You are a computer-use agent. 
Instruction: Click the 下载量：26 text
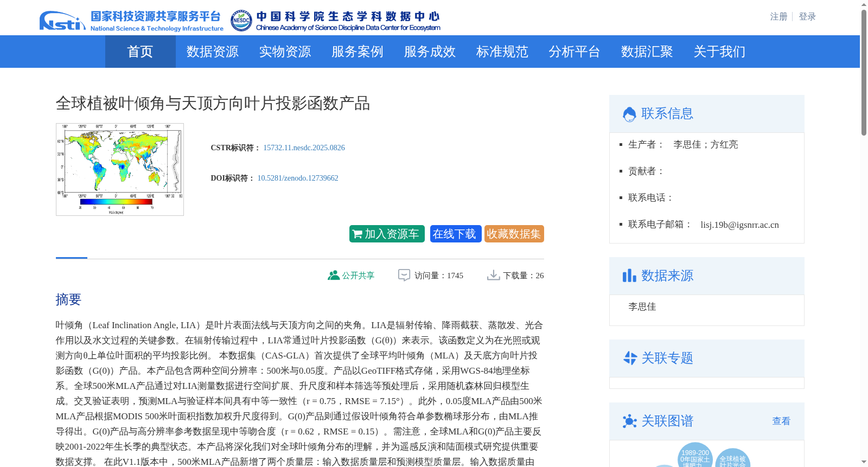tap(524, 276)
